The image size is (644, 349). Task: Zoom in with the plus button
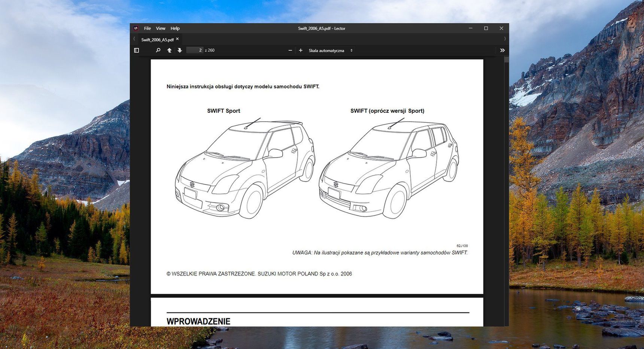(x=300, y=50)
